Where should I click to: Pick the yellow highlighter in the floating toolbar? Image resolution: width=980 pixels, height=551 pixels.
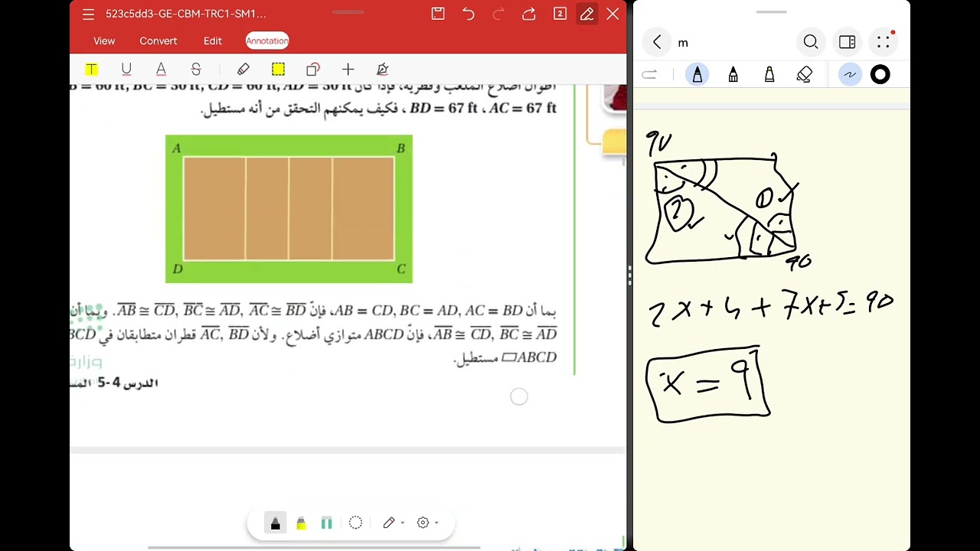301,523
